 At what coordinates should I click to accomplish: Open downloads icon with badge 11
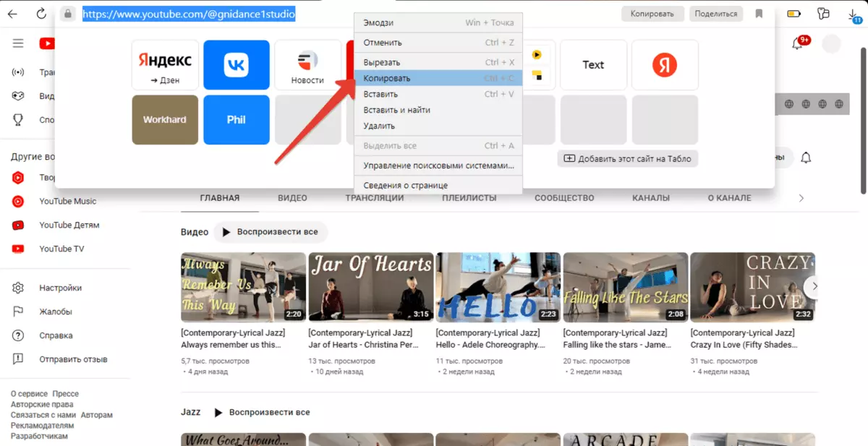coord(855,15)
